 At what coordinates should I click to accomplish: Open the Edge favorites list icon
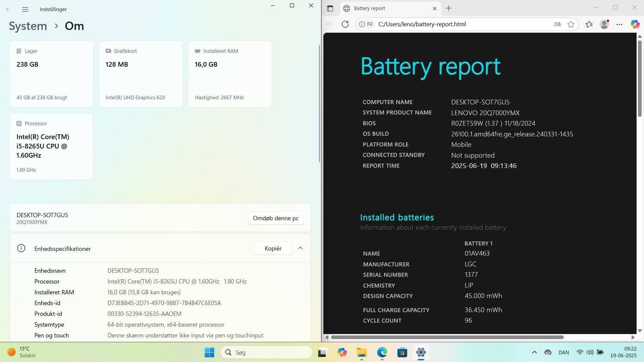click(x=589, y=24)
